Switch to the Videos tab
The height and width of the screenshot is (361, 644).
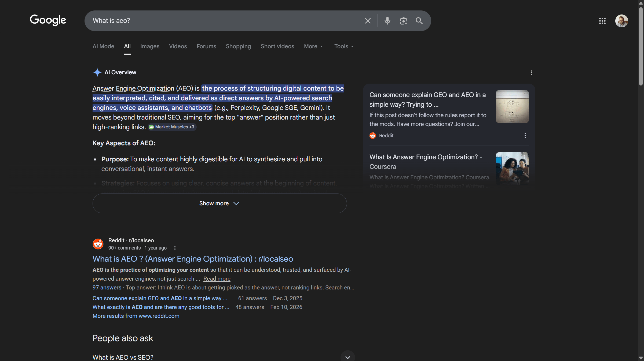[x=178, y=46]
